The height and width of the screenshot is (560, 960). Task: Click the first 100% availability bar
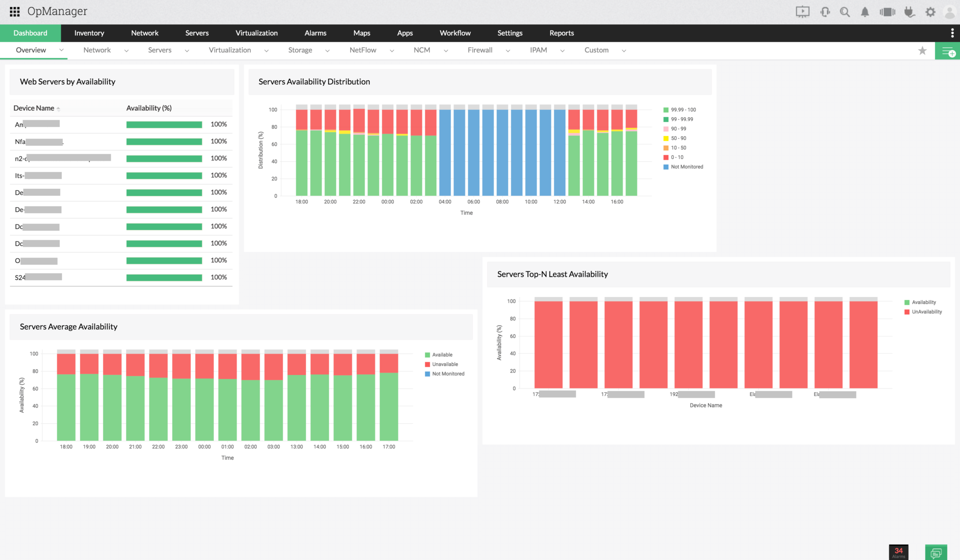point(164,124)
